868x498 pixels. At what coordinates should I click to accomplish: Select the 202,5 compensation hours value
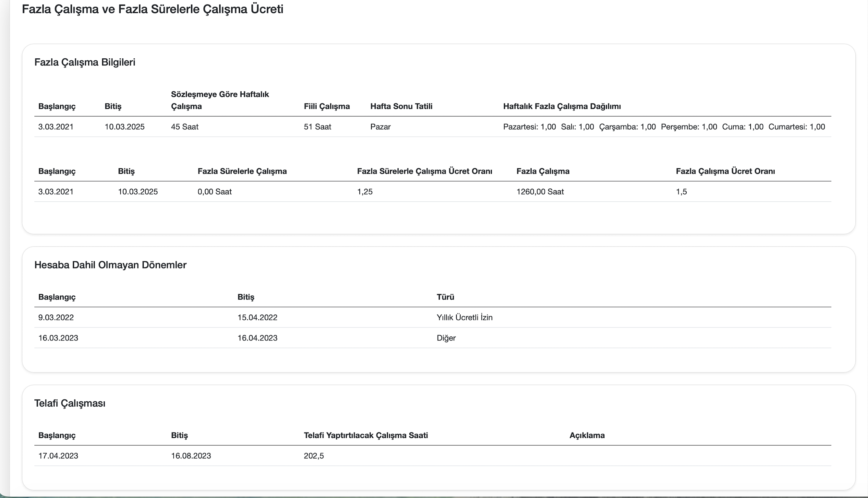[313, 456]
